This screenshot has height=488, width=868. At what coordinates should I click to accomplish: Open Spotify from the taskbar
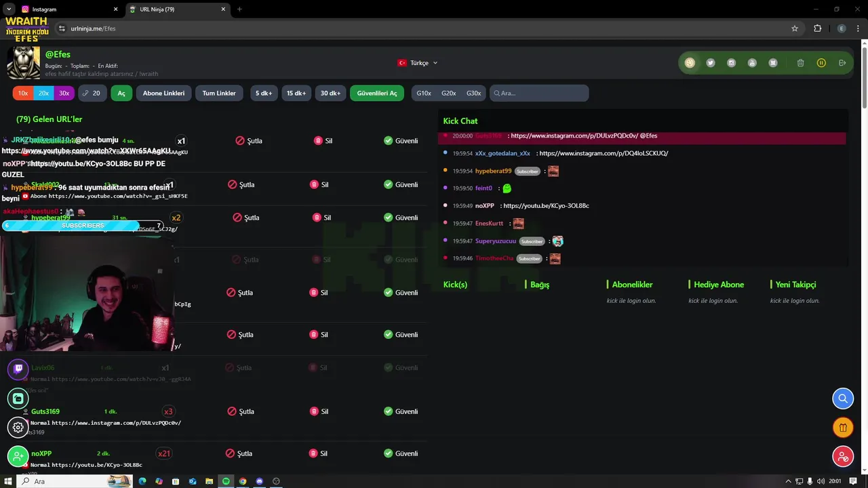pyautogui.click(x=226, y=481)
